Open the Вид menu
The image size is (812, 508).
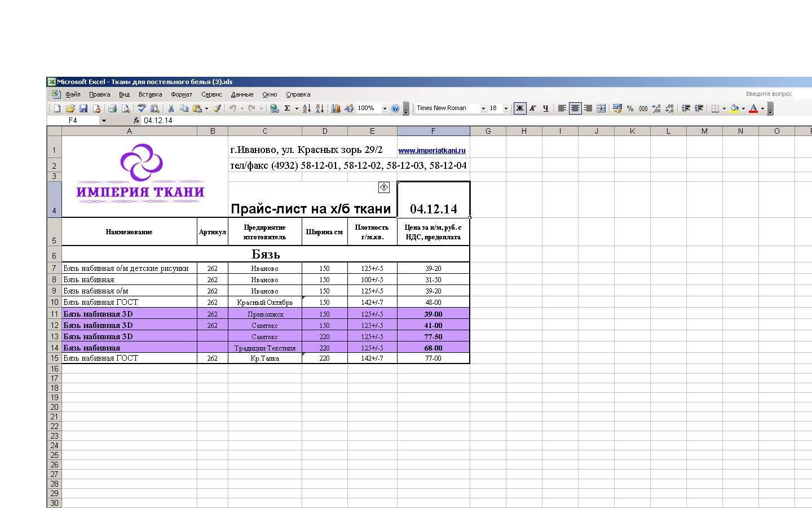click(x=124, y=94)
